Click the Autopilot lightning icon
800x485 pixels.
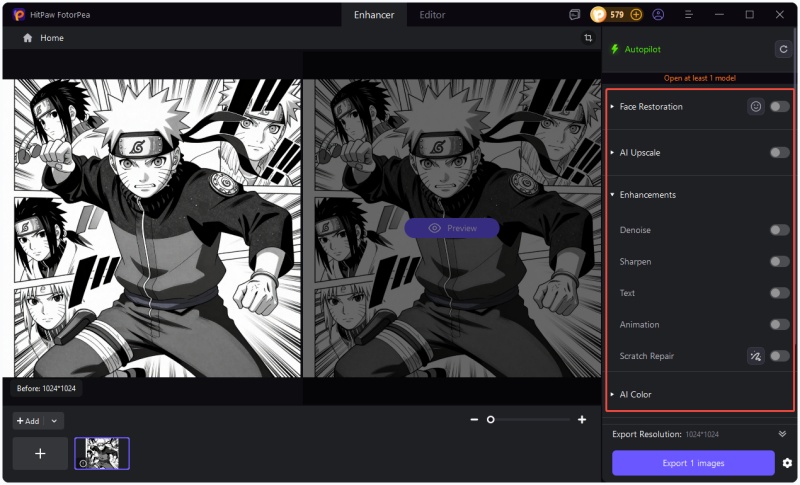(615, 49)
